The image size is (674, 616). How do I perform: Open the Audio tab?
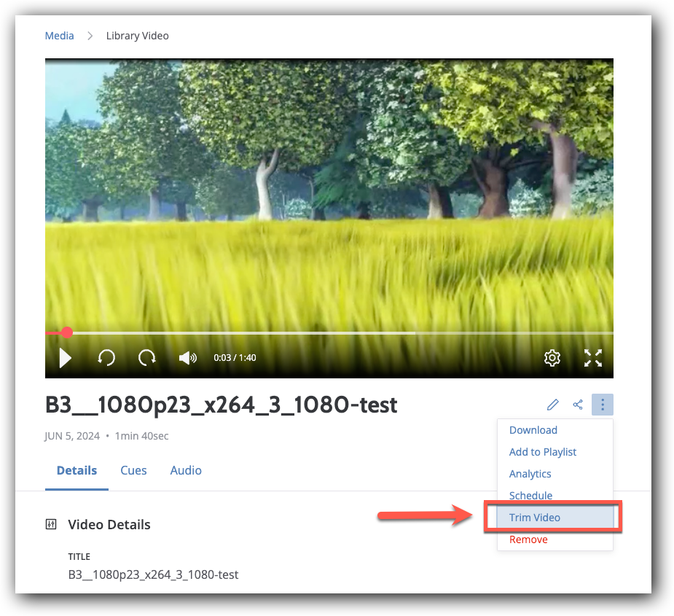(x=186, y=470)
